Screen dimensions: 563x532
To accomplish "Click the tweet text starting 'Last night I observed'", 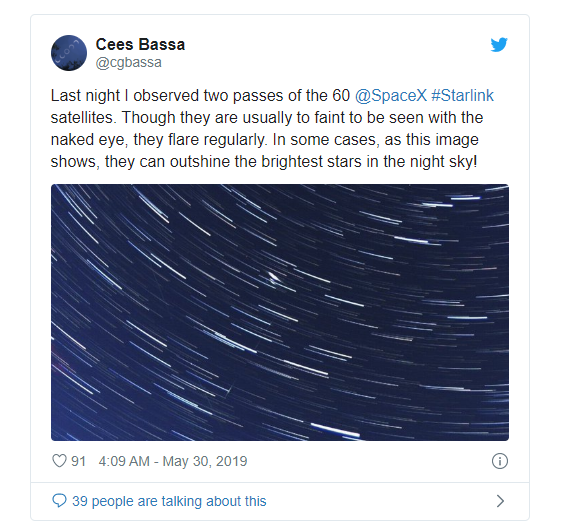I will click(x=272, y=129).
